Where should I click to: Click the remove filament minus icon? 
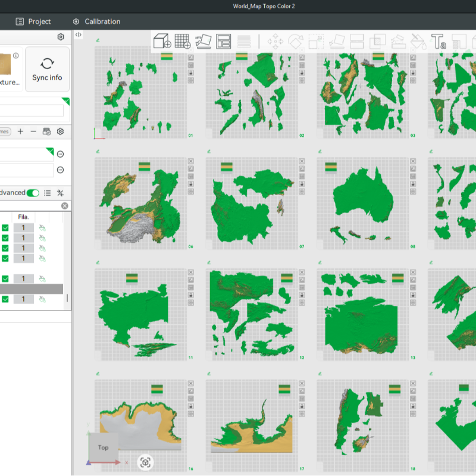(x=33, y=131)
